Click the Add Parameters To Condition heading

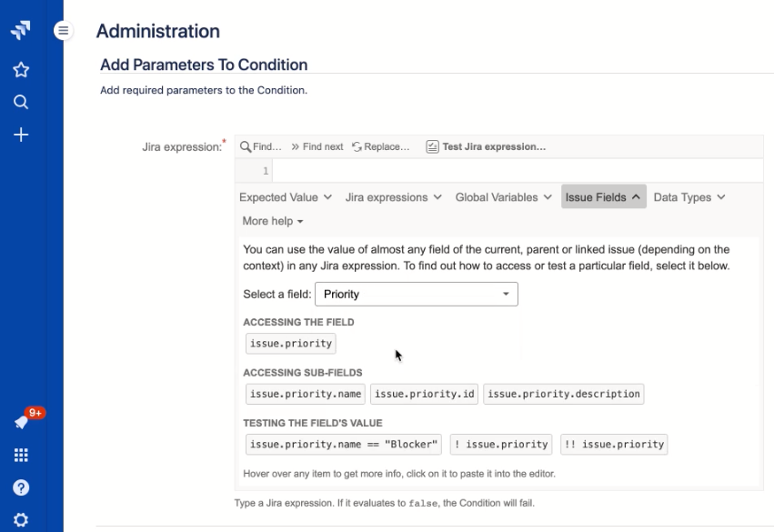pos(204,65)
